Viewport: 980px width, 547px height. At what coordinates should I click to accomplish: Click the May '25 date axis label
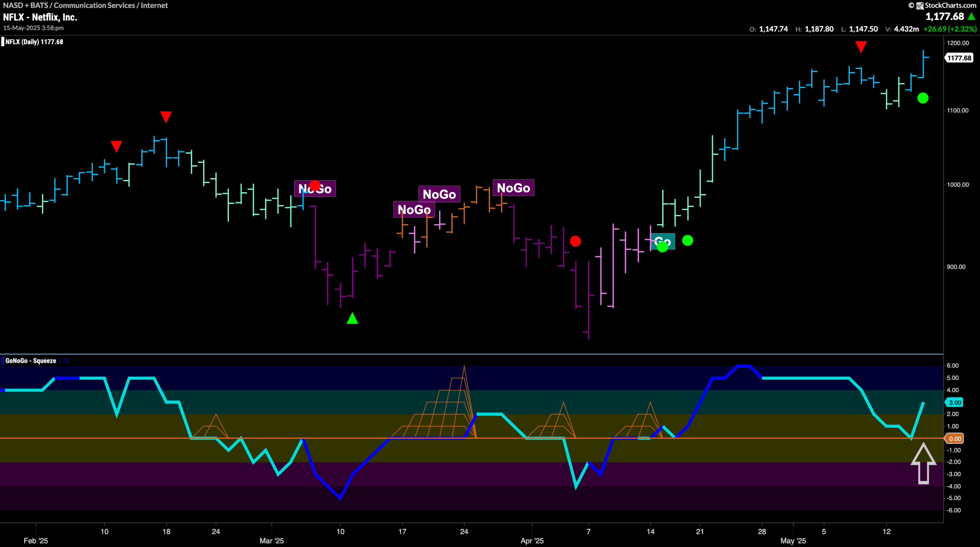[793, 540]
